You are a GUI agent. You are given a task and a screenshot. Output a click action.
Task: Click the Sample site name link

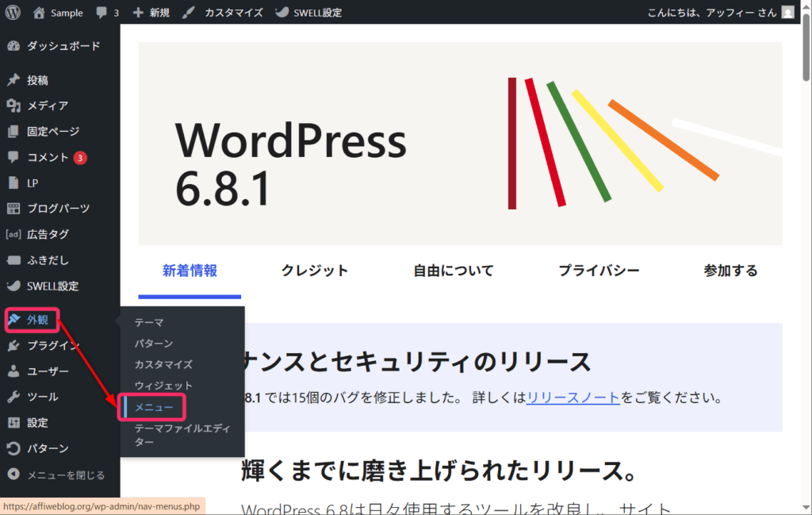pyautogui.click(x=67, y=13)
